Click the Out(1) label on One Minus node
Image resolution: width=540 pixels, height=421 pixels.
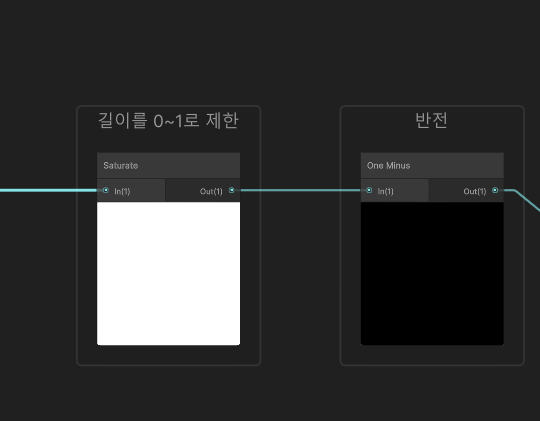tap(475, 192)
